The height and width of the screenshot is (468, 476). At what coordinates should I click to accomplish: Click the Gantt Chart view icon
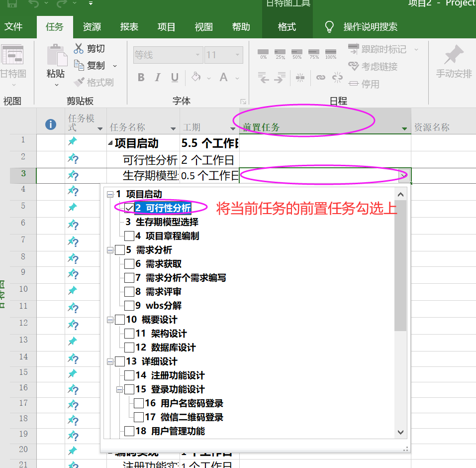[x=12, y=54]
